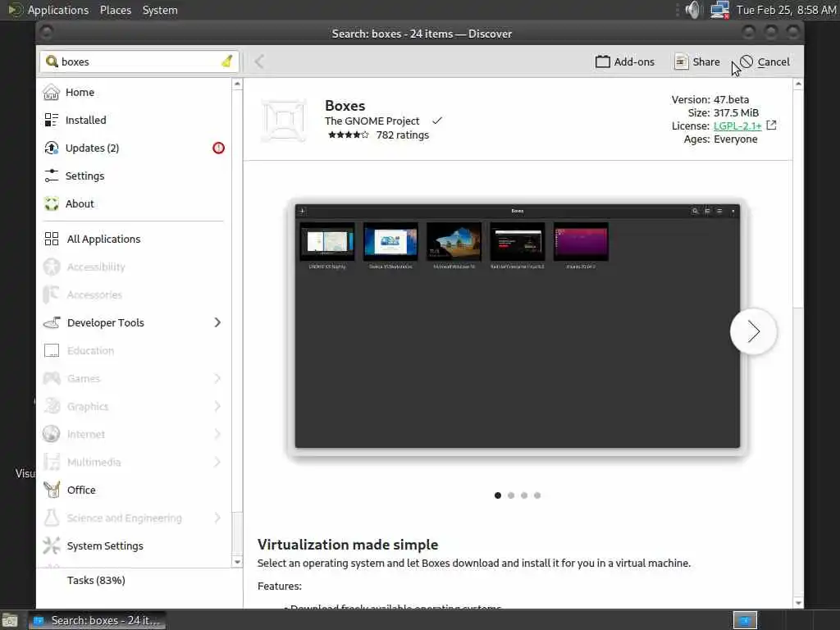Click the main page scrollbar up arrow
This screenshot has width=840, height=630.
pyautogui.click(x=798, y=84)
